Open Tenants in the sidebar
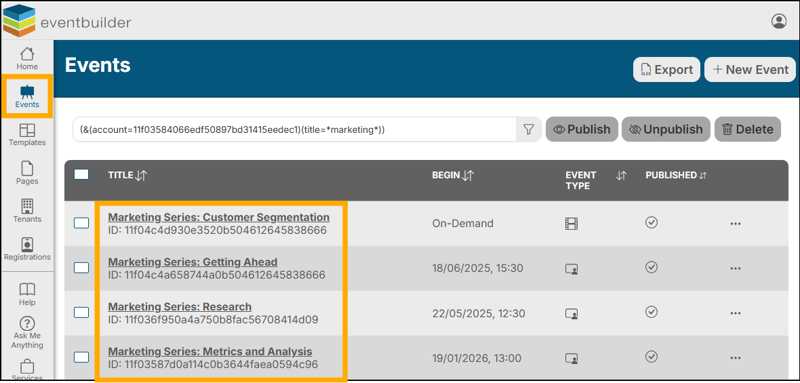 [27, 211]
